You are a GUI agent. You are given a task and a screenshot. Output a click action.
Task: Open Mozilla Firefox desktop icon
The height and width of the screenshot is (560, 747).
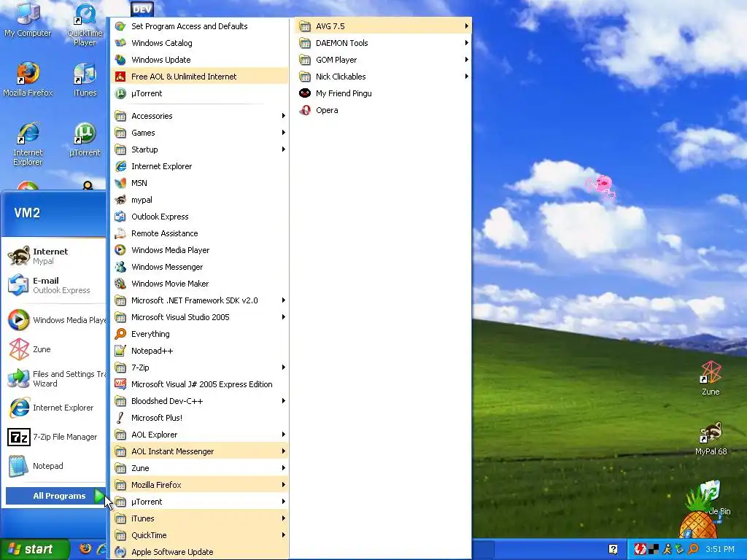[28, 79]
